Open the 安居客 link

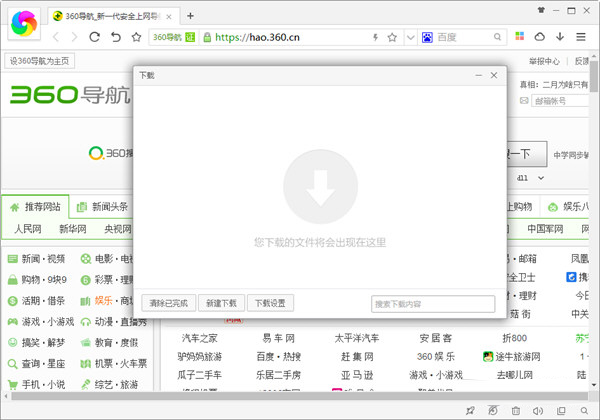(x=435, y=338)
